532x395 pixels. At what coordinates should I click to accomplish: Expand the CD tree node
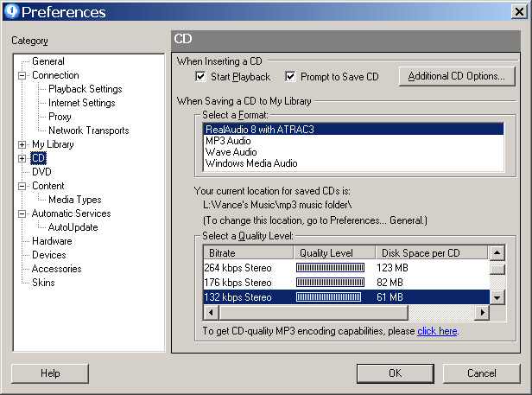22,158
